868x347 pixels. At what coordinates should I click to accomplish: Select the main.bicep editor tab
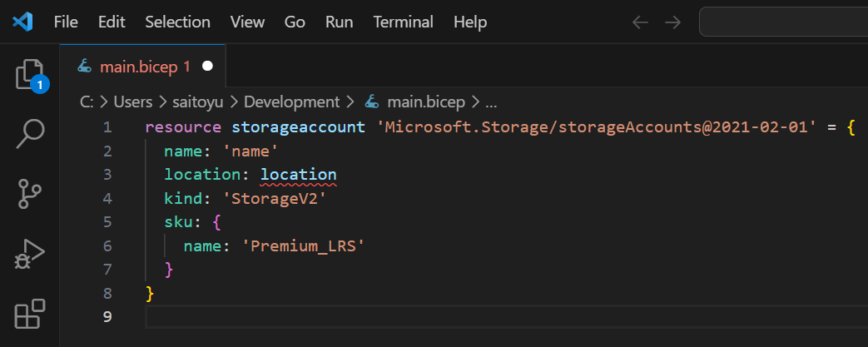pyautogui.click(x=136, y=66)
